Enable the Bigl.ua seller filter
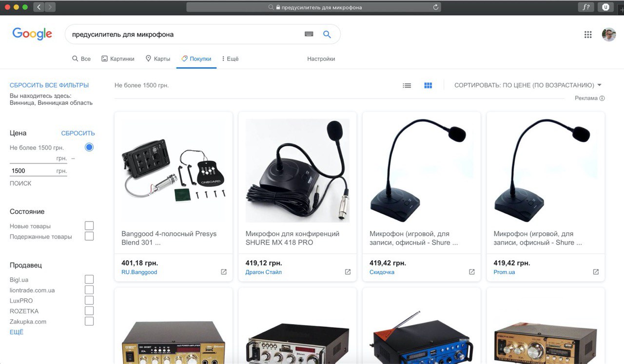Screen dimensions: 624x364 pyautogui.click(x=89, y=279)
